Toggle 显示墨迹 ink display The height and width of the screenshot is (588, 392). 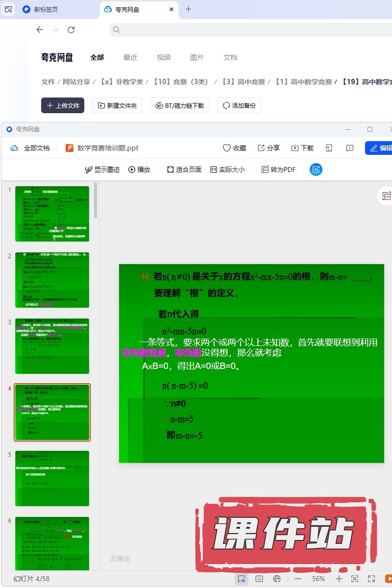[102, 170]
